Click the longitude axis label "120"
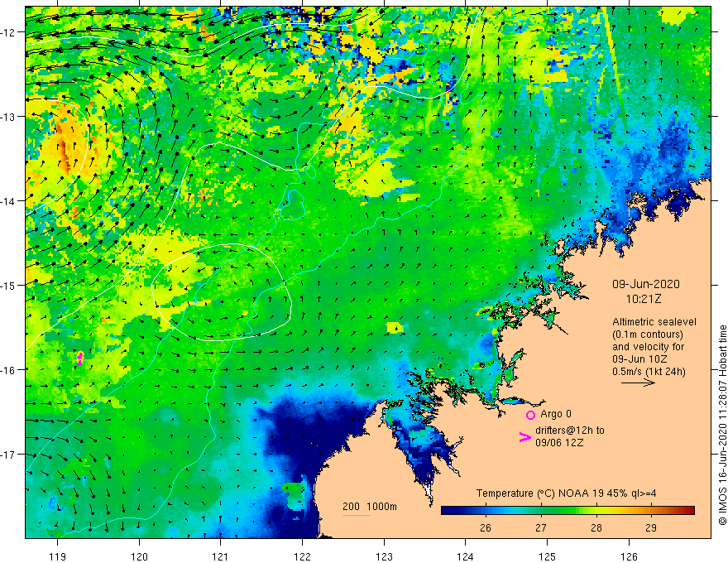This screenshot has height=563, width=728. 139,556
